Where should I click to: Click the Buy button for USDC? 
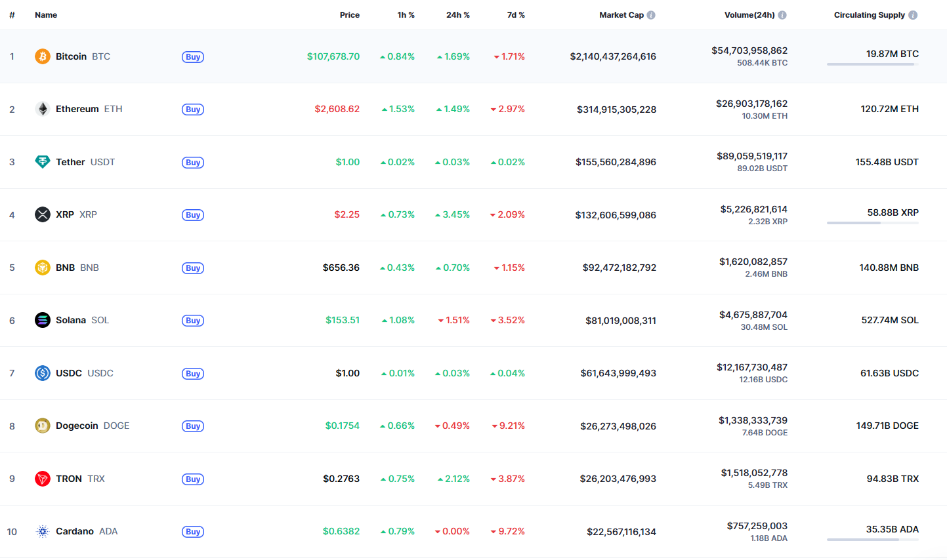click(193, 374)
